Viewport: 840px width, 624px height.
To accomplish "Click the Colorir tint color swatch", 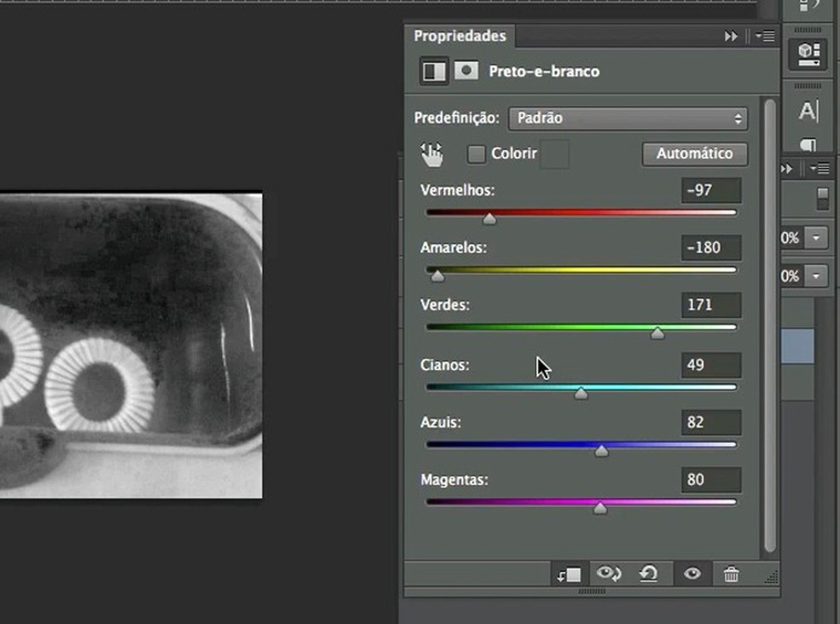I will click(555, 155).
